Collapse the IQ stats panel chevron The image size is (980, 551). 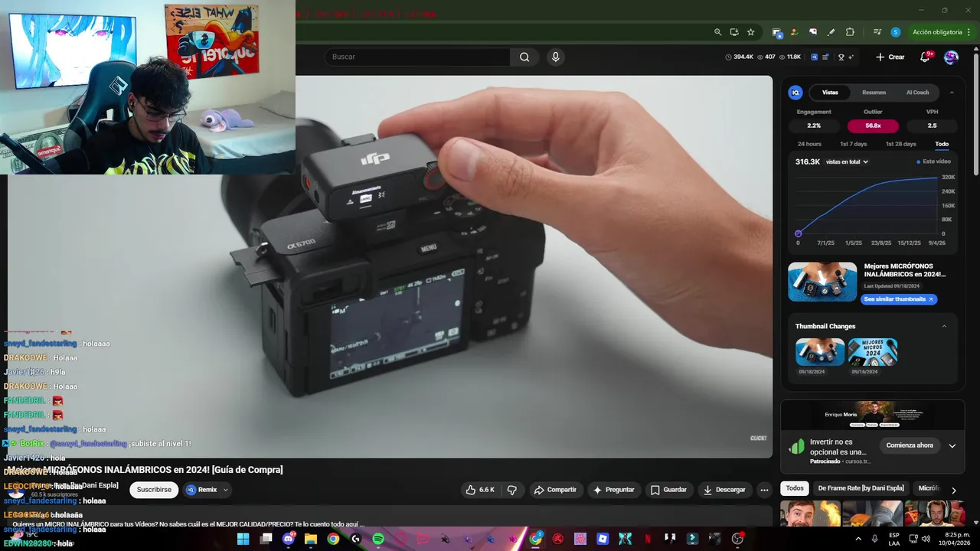click(952, 93)
